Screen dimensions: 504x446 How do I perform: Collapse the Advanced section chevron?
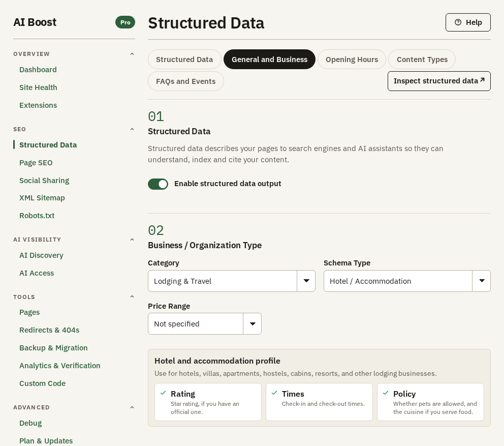pyautogui.click(x=132, y=407)
